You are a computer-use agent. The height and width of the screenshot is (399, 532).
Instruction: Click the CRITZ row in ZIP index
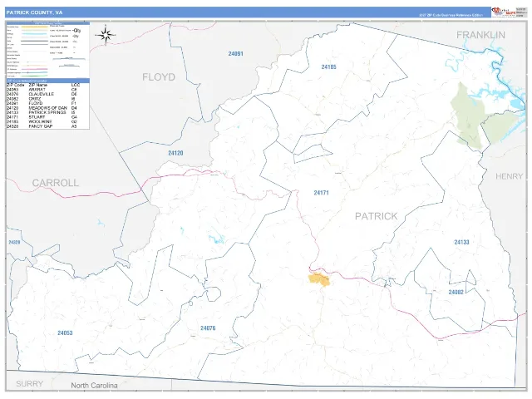click(x=48, y=99)
